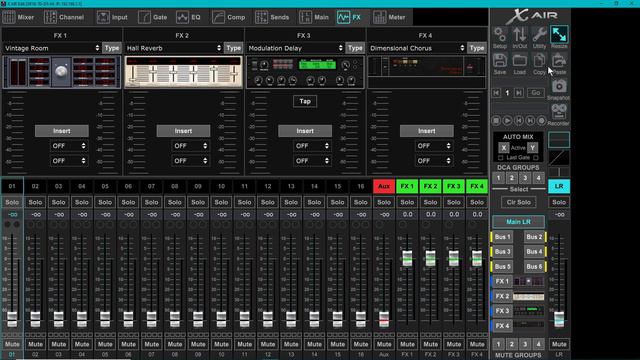
Task: Open the Sends tab
Action: pyautogui.click(x=272, y=17)
